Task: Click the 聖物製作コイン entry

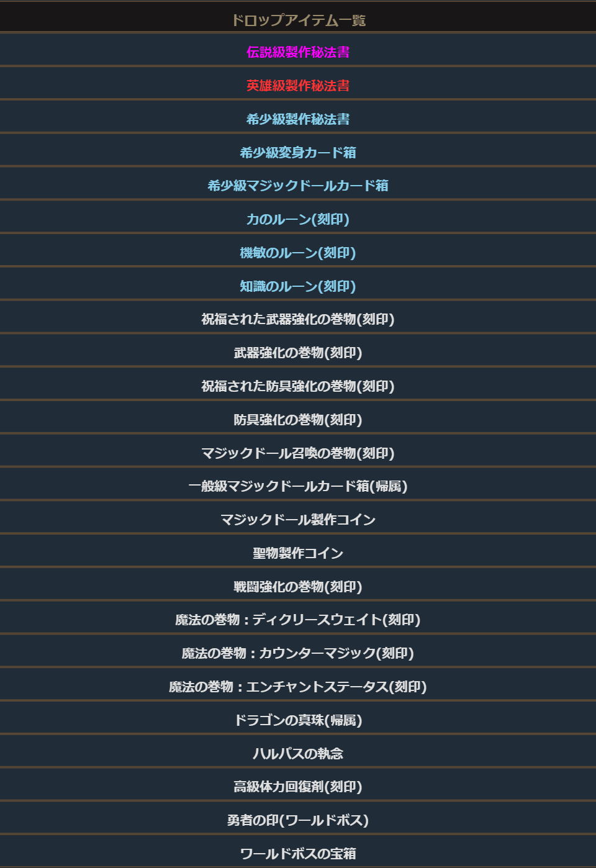Action: (x=298, y=553)
